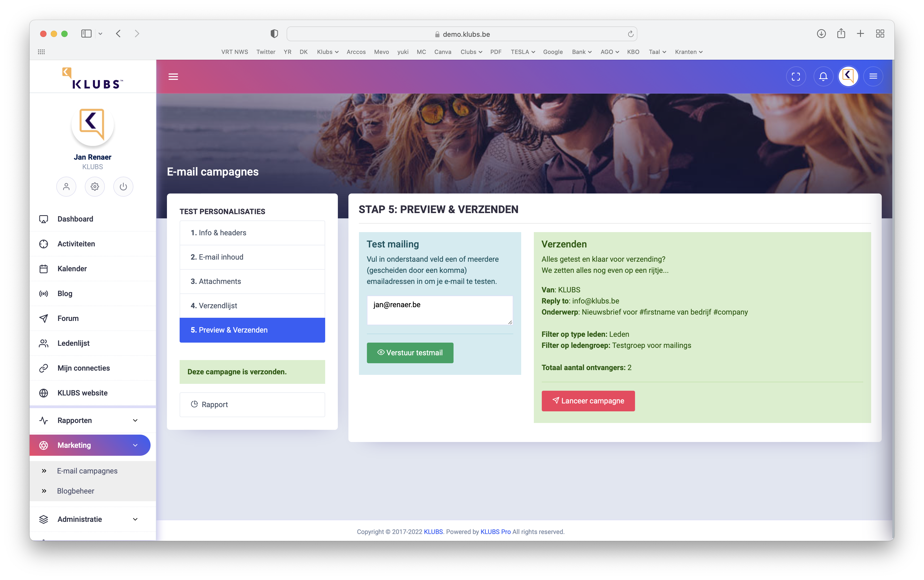The width and height of the screenshot is (924, 580).
Task: Open right-side panel menu icon
Action: (873, 77)
